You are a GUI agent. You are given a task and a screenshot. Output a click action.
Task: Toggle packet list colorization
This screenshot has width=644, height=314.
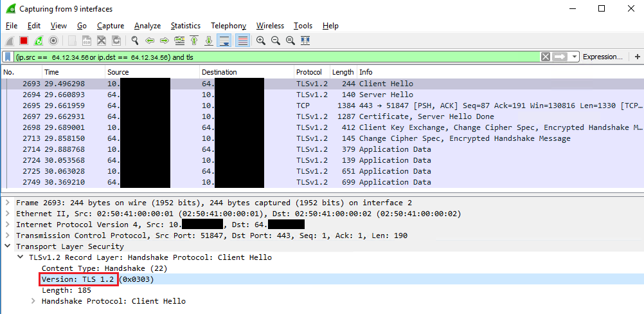243,41
